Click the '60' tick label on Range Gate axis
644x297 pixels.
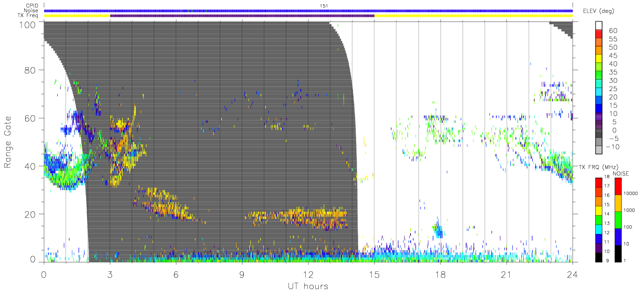coord(30,118)
